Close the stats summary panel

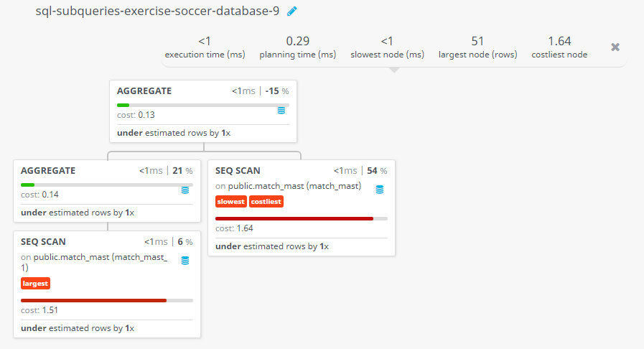(x=615, y=47)
